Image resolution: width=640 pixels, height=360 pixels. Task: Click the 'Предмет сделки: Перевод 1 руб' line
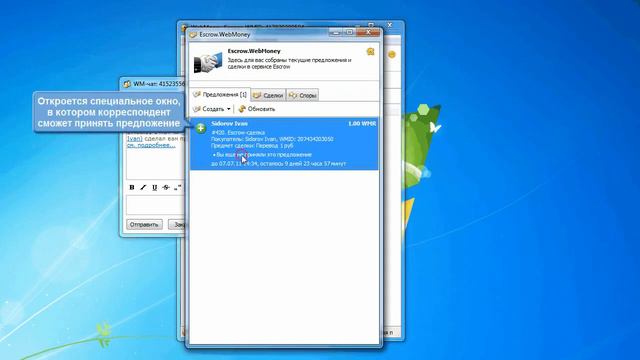252,145
